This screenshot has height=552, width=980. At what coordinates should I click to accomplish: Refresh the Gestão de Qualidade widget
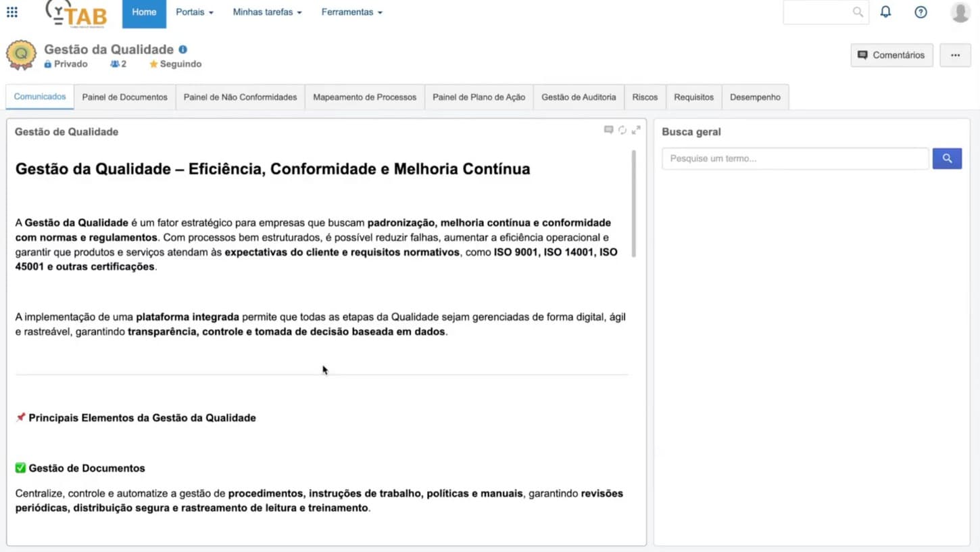pos(622,130)
